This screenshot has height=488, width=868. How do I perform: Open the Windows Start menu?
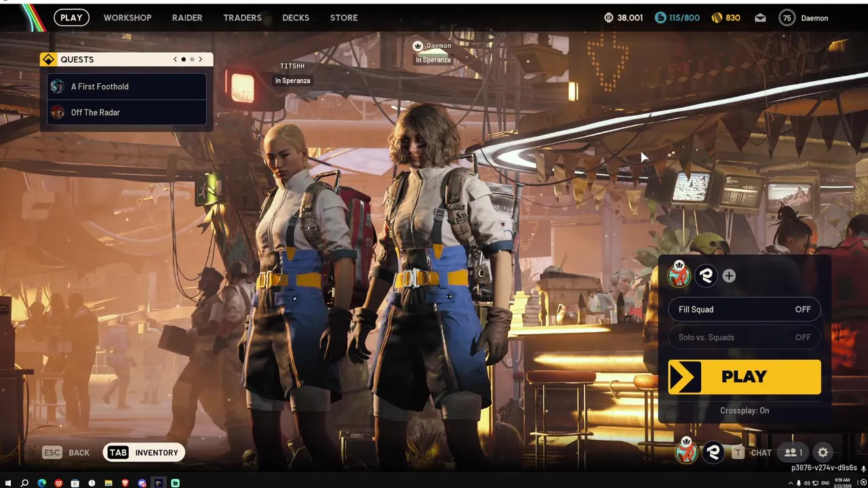click(7, 483)
